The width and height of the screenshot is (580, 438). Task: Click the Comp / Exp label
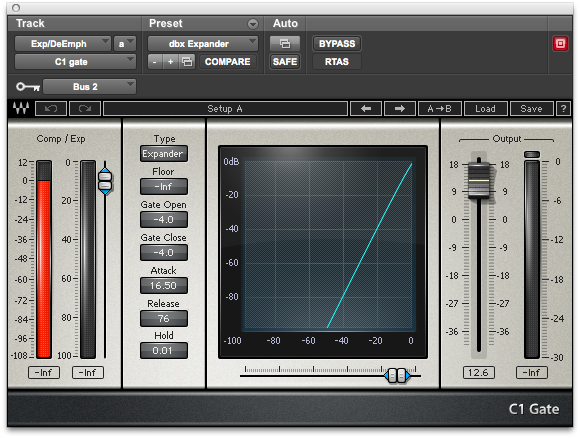click(61, 139)
